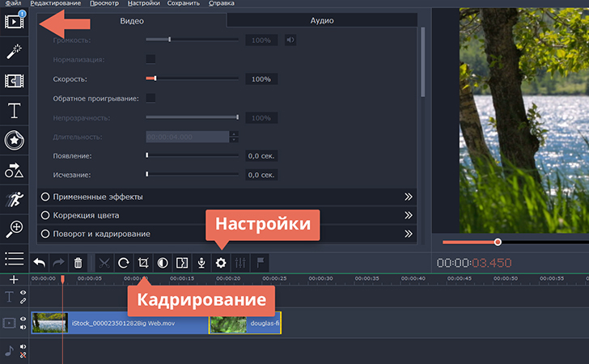Open the Filters magic wand panel
This screenshot has height=364, width=589.
14,50
